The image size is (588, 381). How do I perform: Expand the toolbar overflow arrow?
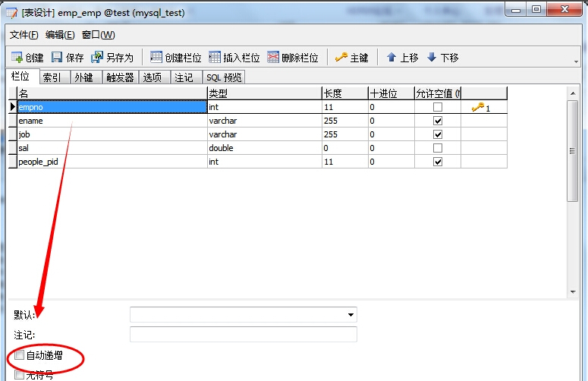tap(577, 62)
